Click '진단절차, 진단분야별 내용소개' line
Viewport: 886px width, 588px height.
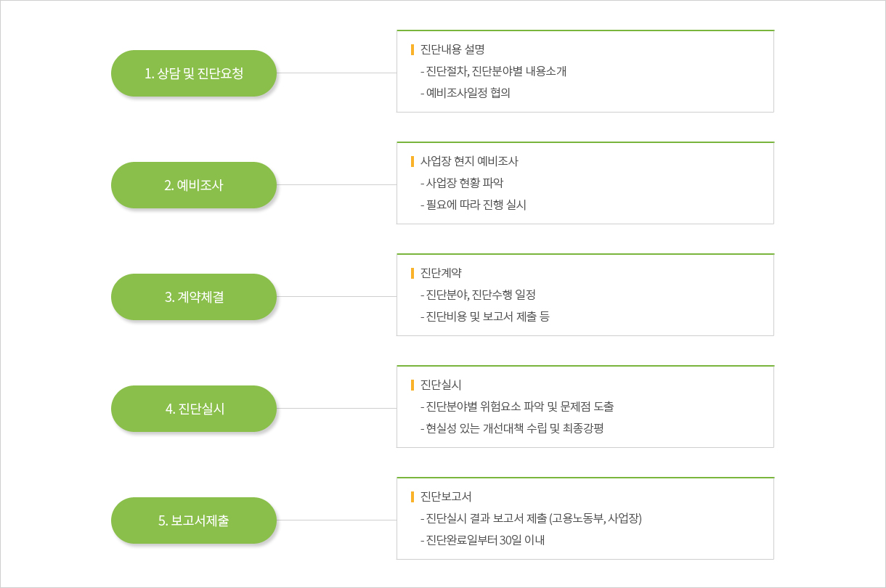(x=493, y=71)
